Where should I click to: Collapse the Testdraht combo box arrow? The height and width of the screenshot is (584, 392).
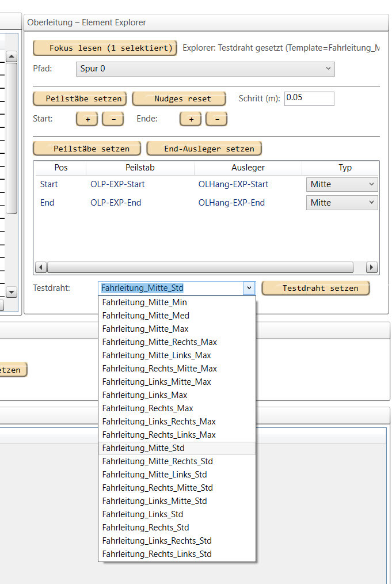[249, 288]
